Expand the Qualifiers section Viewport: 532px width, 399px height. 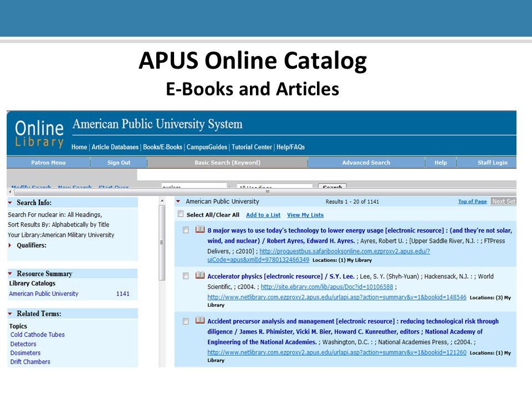point(10,245)
